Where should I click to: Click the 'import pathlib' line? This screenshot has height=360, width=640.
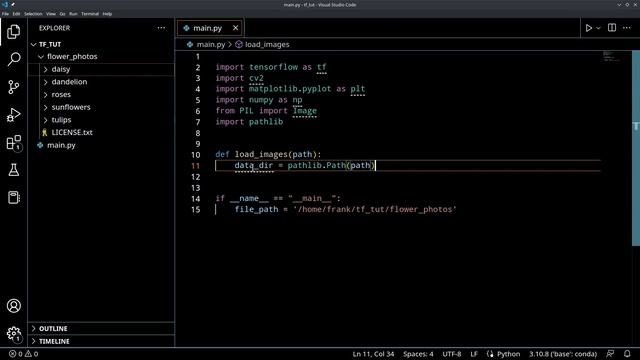point(249,122)
